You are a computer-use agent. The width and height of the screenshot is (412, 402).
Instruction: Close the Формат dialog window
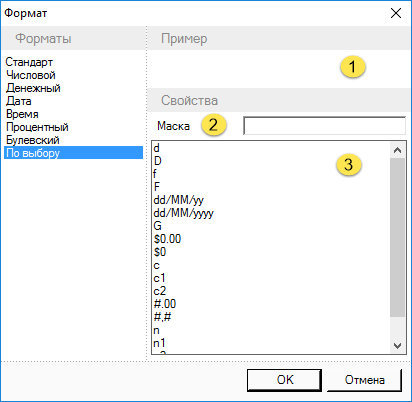pos(396,13)
